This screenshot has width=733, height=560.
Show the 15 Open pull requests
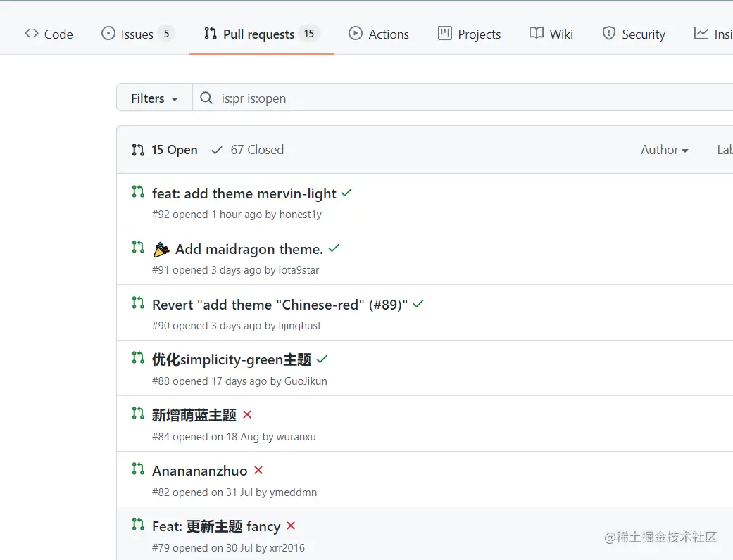click(x=165, y=150)
